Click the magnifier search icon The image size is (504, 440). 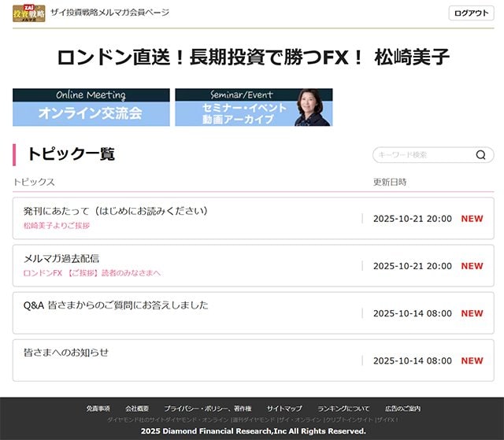click(480, 155)
